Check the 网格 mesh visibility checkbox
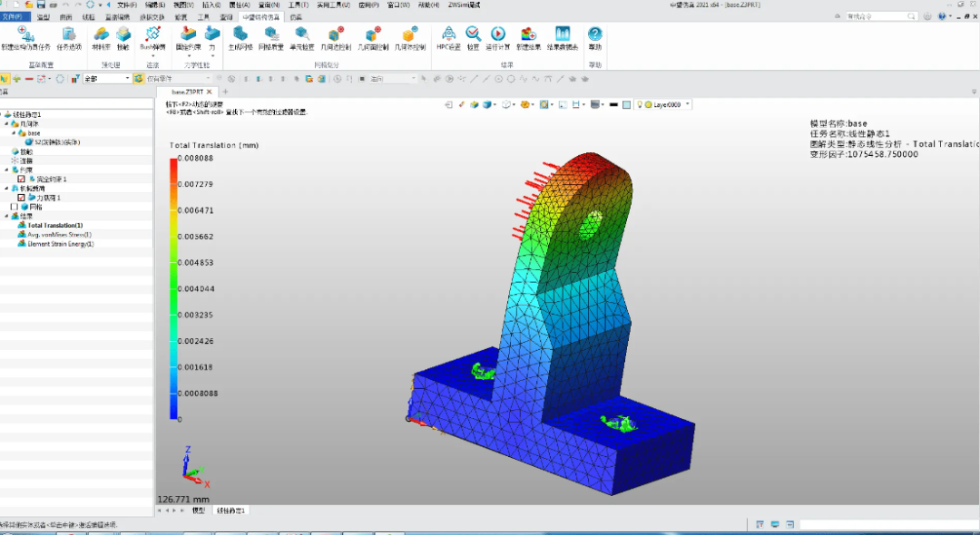Screen dimensions: 980x535 click(15, 207)
